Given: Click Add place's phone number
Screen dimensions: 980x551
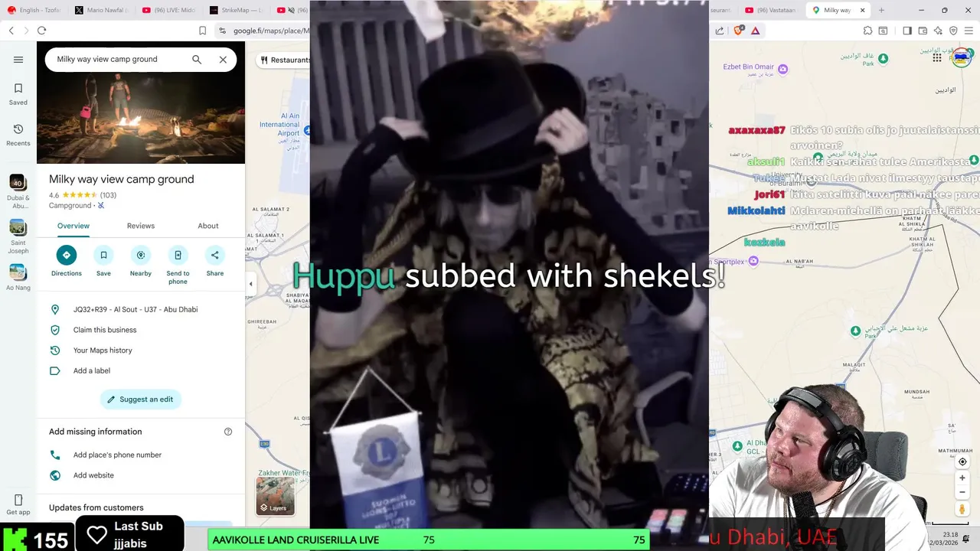Looking at the screenshot, I should click(141, 455).
